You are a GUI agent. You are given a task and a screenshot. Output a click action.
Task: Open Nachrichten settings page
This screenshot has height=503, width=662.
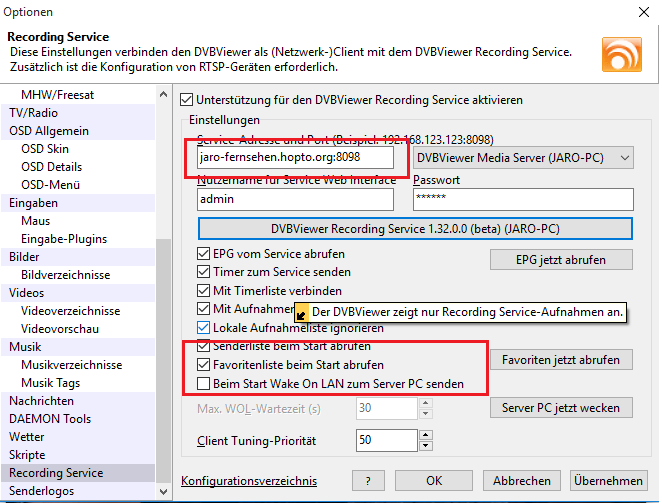point(78,401)
